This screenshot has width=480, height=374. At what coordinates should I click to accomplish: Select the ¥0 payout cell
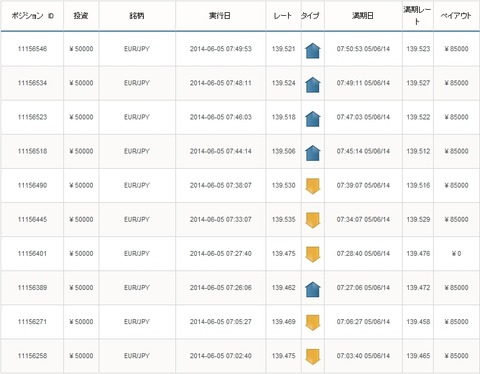coord(456,254)
